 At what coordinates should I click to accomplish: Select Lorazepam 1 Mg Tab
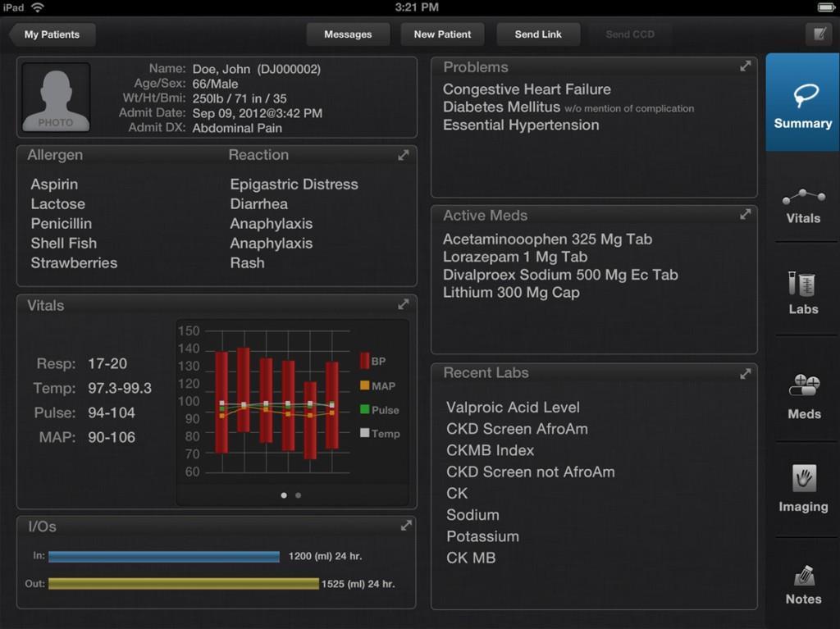point(515,258)
